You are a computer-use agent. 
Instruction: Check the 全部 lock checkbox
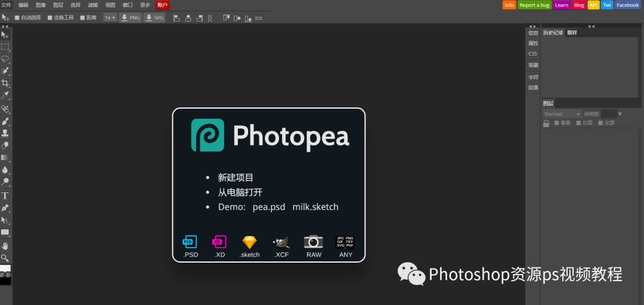[600, 122]
